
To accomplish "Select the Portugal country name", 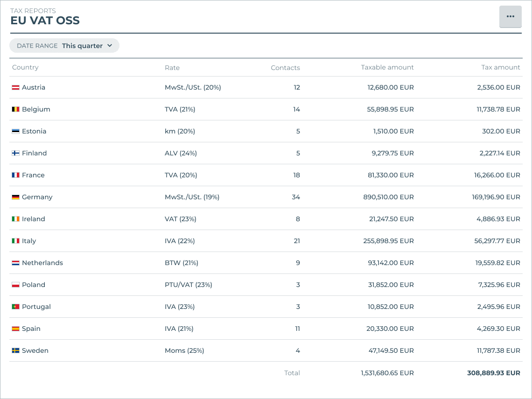I will (x=36, y=307).
